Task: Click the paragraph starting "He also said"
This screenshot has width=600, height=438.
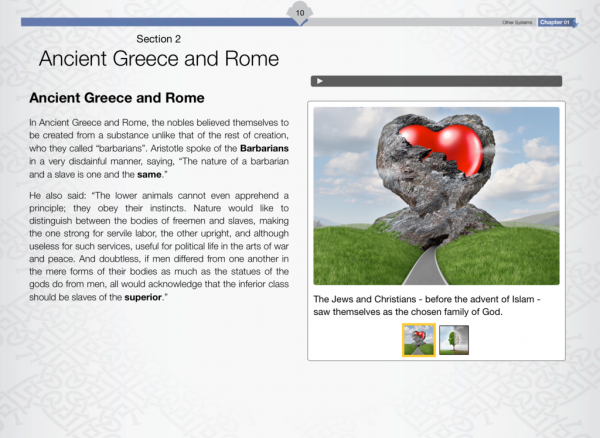Action: (159, 243)
